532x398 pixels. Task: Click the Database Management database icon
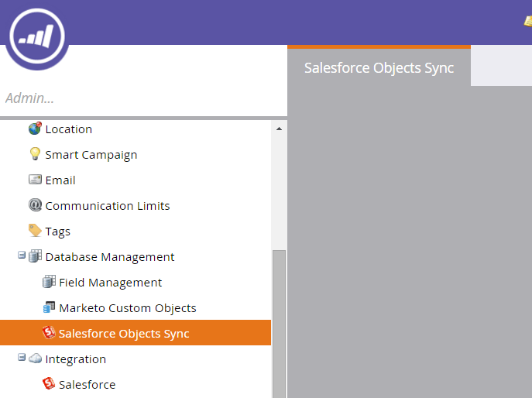tap(35, 256)
